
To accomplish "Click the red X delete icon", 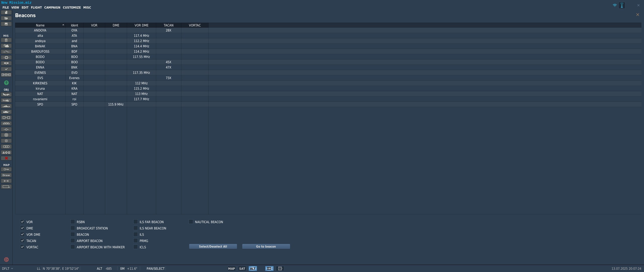I will point(6,158).
